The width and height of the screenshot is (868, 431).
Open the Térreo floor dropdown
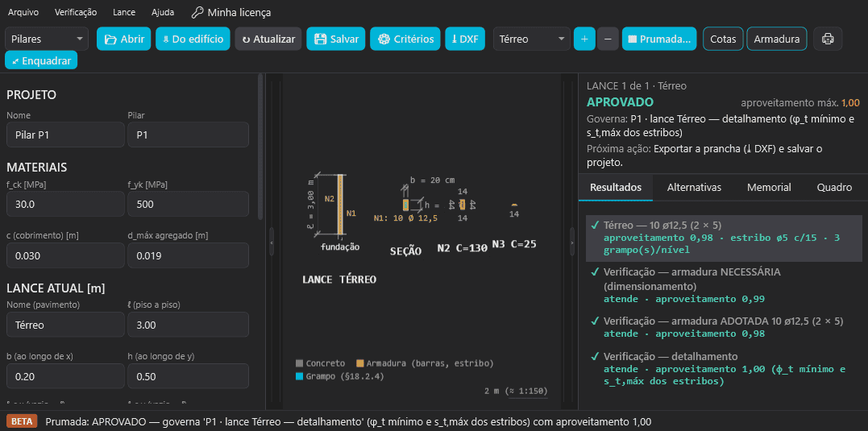(x=531, y=39)
